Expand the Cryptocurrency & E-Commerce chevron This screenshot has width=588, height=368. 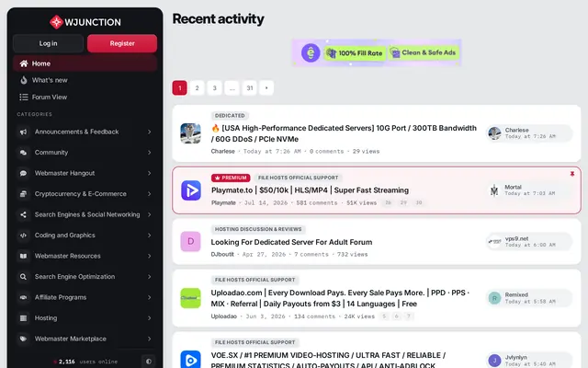(149, 194)
